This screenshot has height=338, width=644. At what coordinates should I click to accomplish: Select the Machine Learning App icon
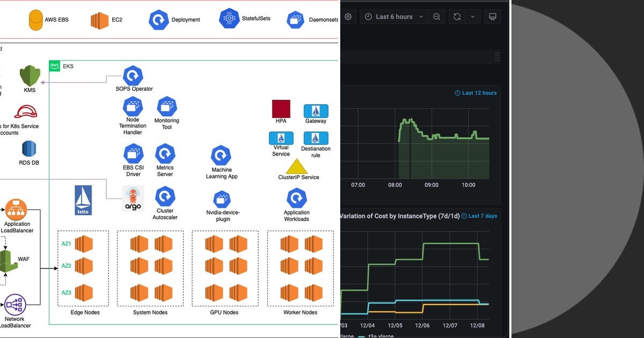click(x=221, y=156)
